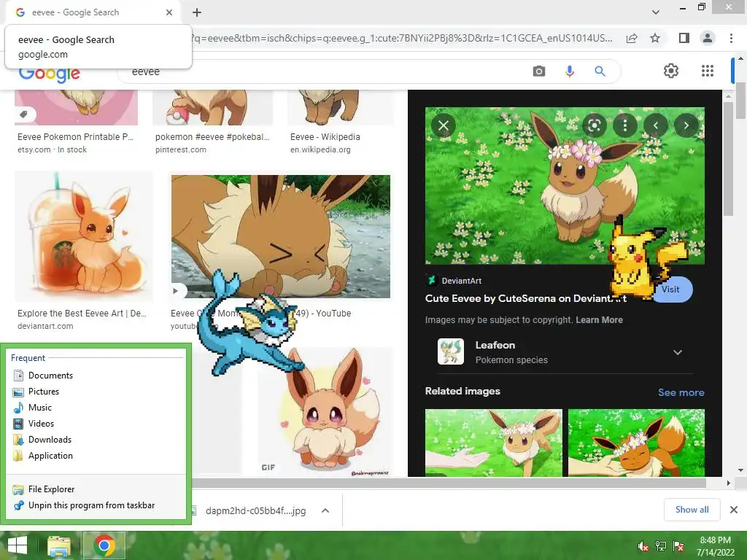The width and height of the screenshot is (747, 560).
Task: Share this page from the address bar
Action: 632,38
